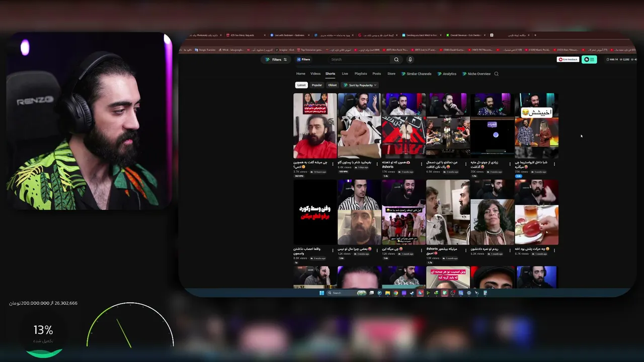Open options menu for the 17K views short

(x=421, y=164)
